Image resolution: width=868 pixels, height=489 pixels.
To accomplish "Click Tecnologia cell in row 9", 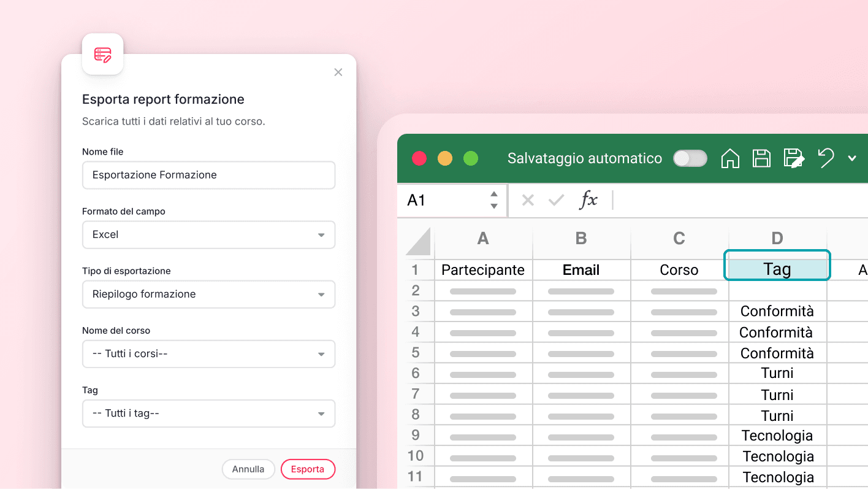I will [x=777, y=436].
